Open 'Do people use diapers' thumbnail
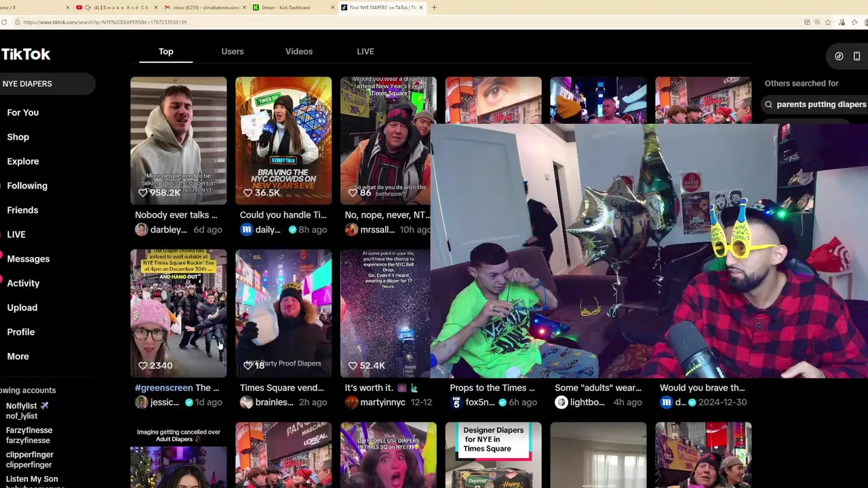The width and height of the screenshot is (868, 488). click(389, 455)
